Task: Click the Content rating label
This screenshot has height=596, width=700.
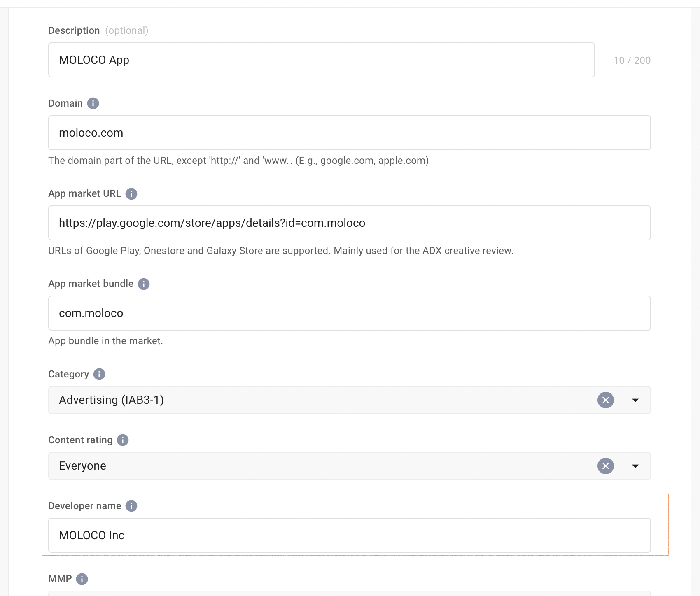Action: [x=81, y=440]
